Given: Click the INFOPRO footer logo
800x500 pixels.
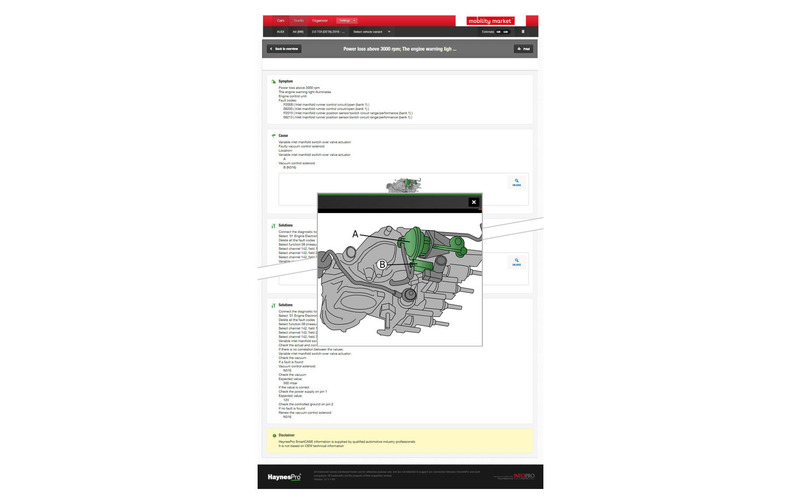Looking at the screenshot, I should click(x=524, y=476).
